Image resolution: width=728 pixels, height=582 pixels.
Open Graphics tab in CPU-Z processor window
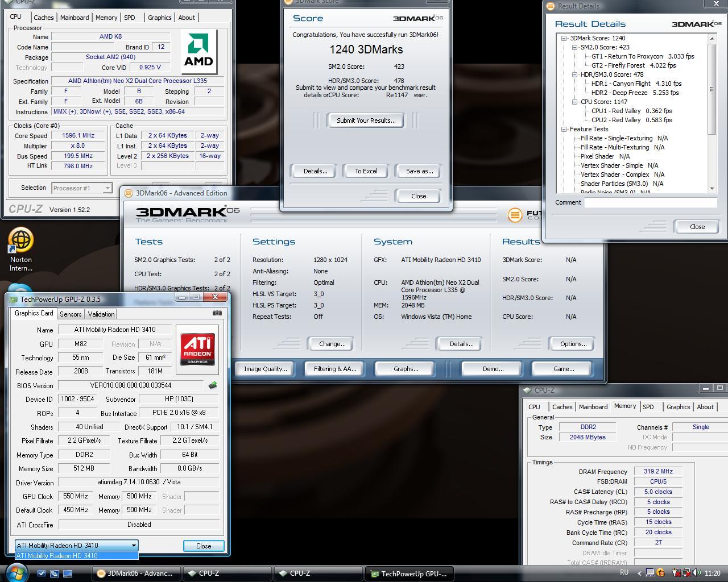[x=160, y=18]
